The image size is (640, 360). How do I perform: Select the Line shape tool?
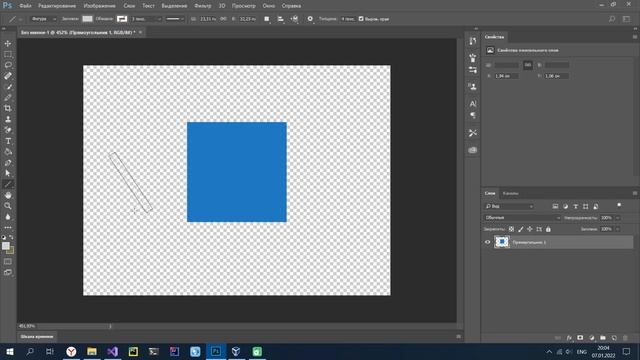coord(8,184)
